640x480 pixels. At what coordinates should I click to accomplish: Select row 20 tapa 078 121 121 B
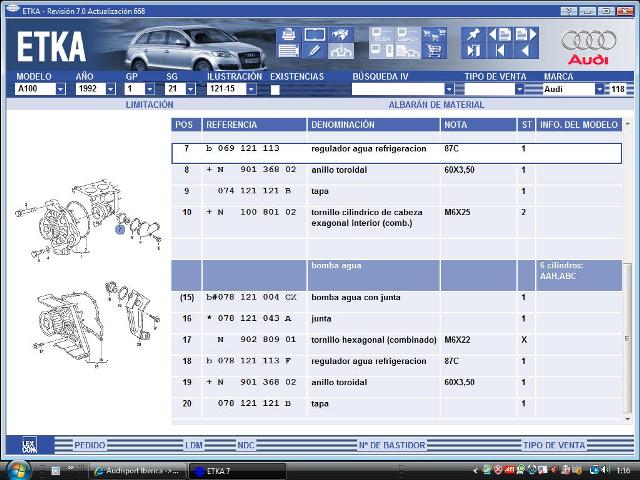tap(396, 408)
